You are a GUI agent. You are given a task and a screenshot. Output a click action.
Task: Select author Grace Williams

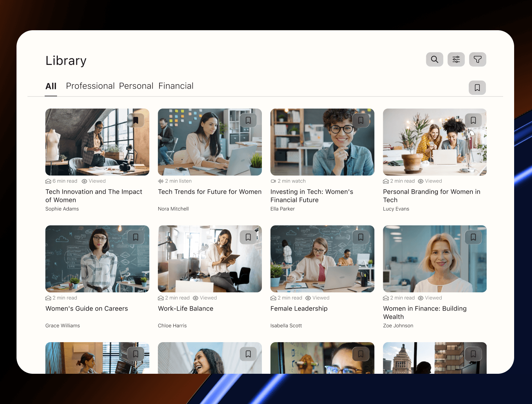(63, 326)
